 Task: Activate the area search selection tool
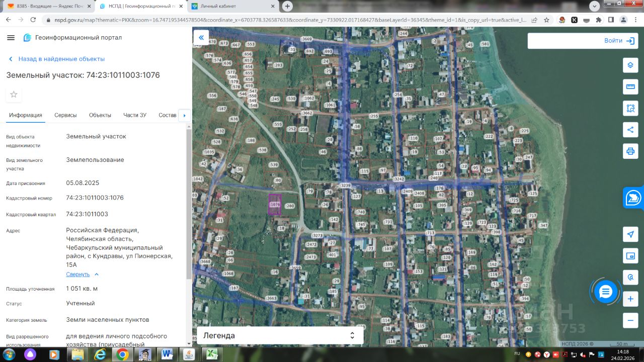coord(630,108)
